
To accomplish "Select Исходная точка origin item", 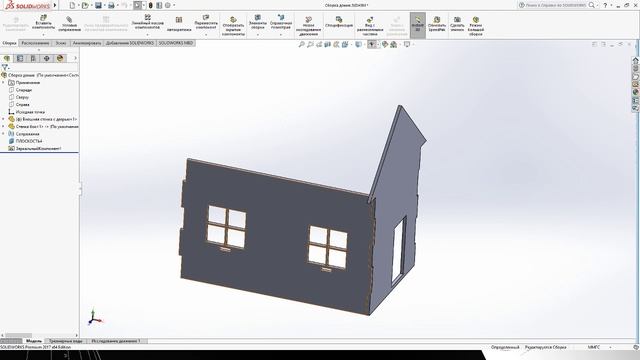I will point(30,112).
